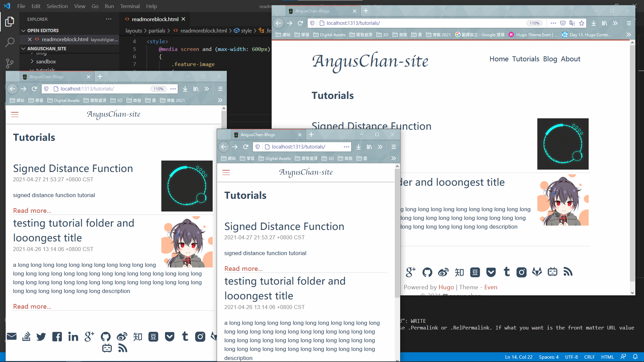644x362 pixels.
Task: Open Explorer panel more actions ellipsis
Action: (x=109, y=19)
